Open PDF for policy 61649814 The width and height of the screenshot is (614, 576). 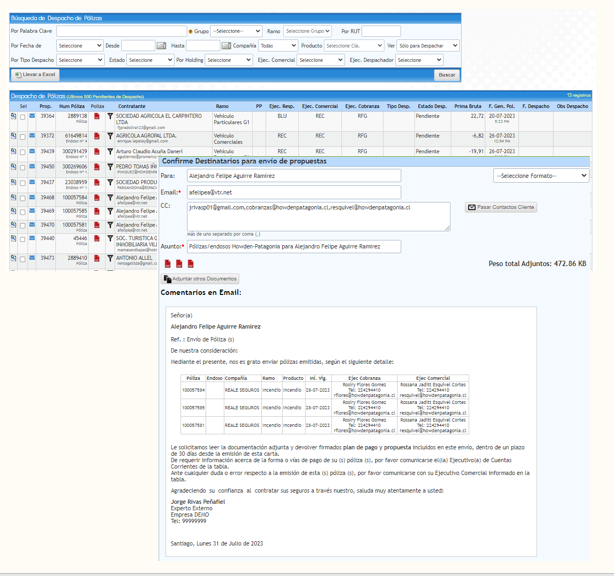pyautogui.click(x=97, y=135)
